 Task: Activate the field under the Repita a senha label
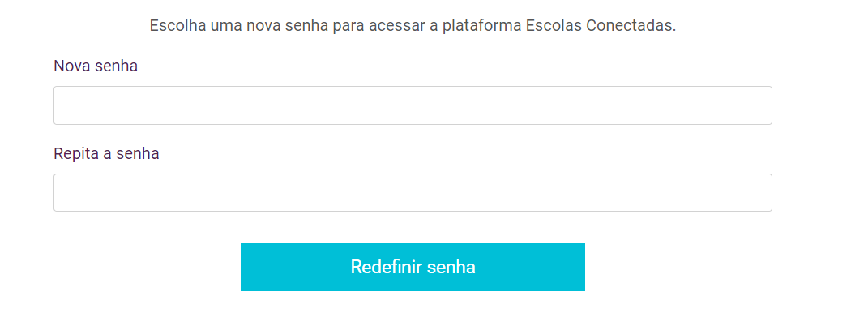tap(413, 193)
